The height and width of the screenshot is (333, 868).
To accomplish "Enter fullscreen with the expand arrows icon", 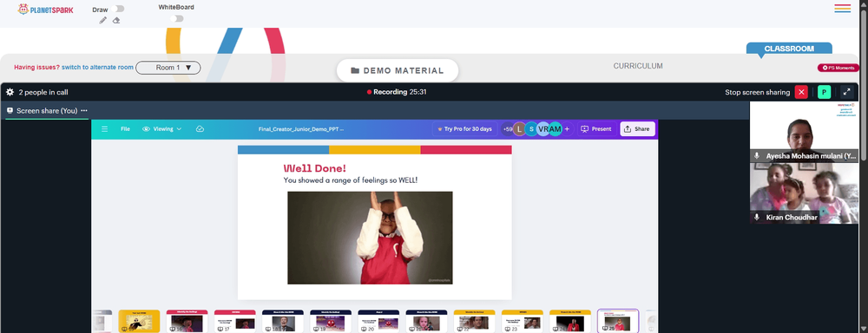I will tap(846, 93).
